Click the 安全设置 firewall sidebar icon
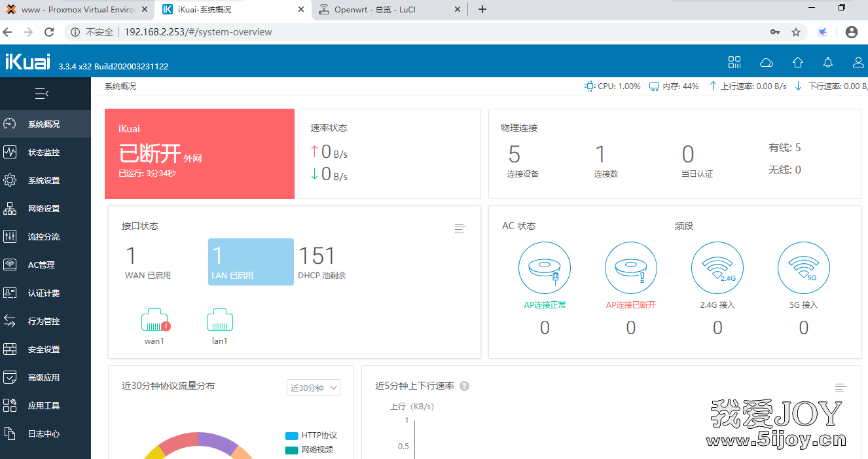Screen dimensions: 868x459 (10, 349)
